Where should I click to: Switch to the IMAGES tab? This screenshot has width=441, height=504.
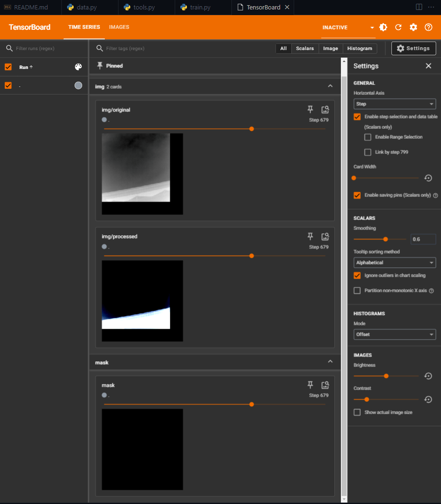pyautogui.click(x=119, y=27)
